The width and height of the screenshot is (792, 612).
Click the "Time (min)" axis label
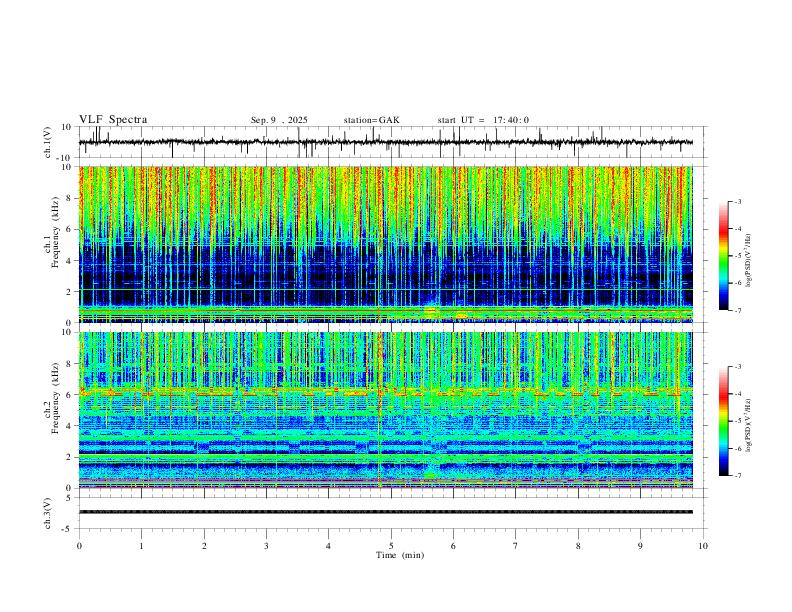tap(400, 555)
